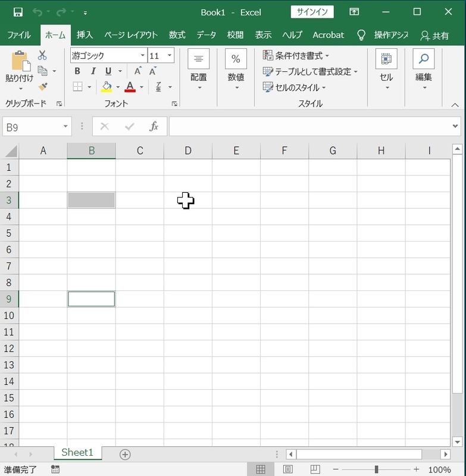This screenshot has width=466, height=476.
Task: Click the phonetic guide (ふりがな) icon
Action: [x=158, y=87]
